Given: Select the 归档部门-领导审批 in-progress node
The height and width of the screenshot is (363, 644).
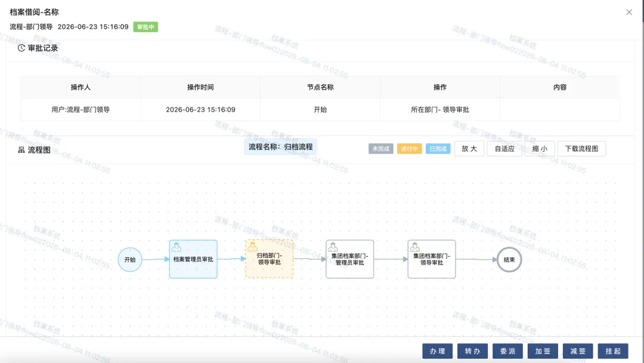Looking at the screenshot, I should pos(270,259).
